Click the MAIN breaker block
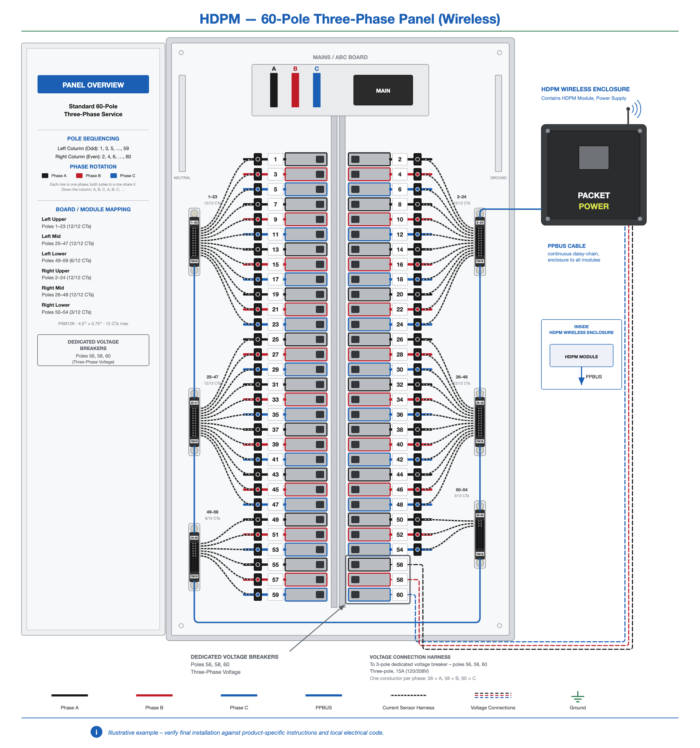This screenshot has width=700, height=748. coord(383,90)
